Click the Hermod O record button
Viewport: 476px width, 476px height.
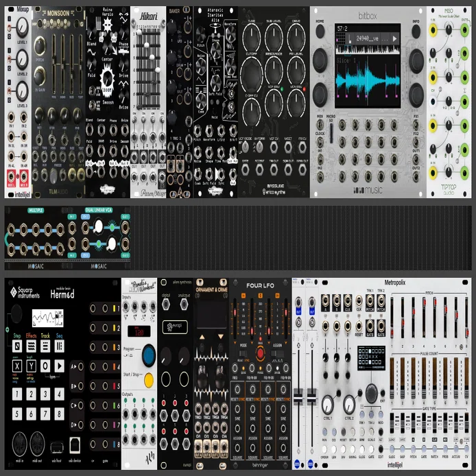(x=45, y=366)
